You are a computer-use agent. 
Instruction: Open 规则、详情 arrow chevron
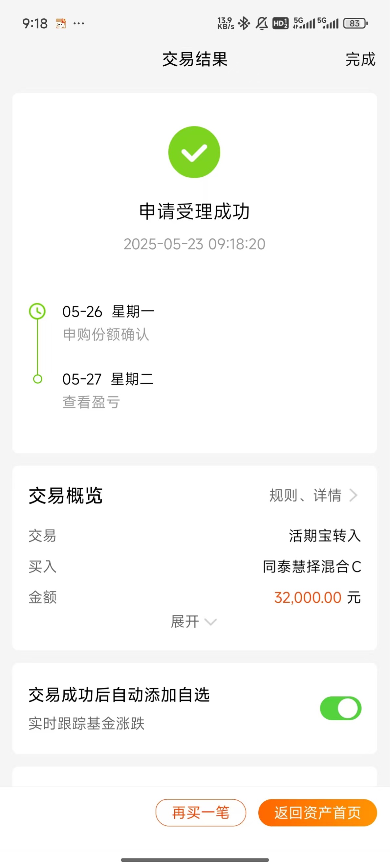353,495
